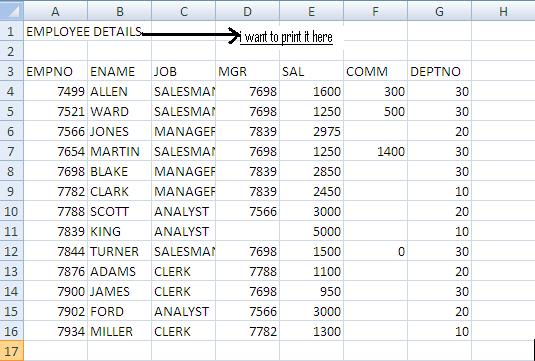The image size is (535, 361).
Task: Select column F header
Action: (375, 11)
